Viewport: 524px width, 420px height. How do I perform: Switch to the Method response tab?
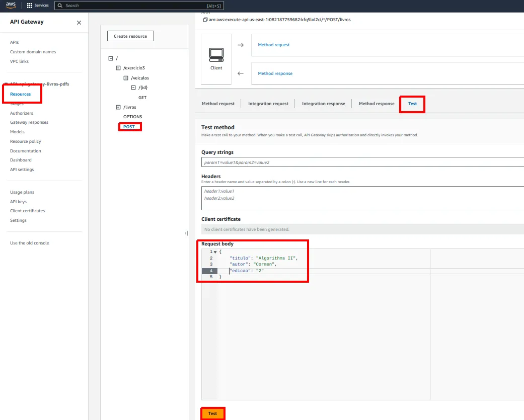377,104
